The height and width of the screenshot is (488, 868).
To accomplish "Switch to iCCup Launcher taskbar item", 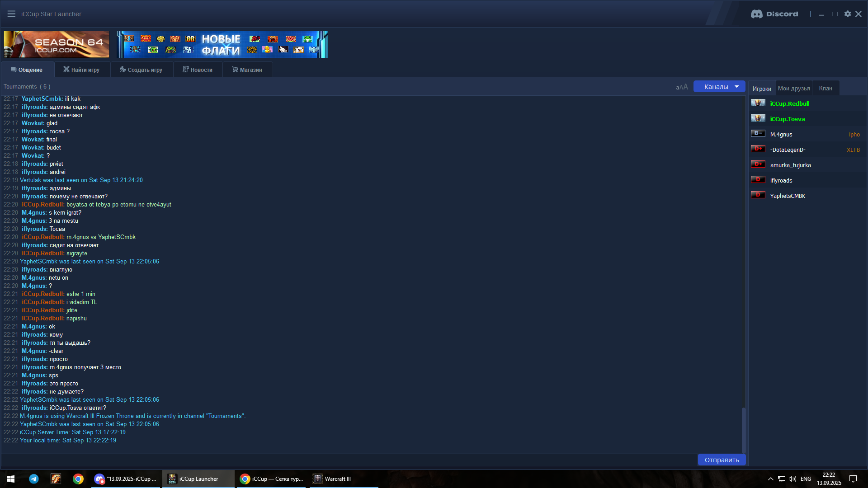I will point(198,479).
